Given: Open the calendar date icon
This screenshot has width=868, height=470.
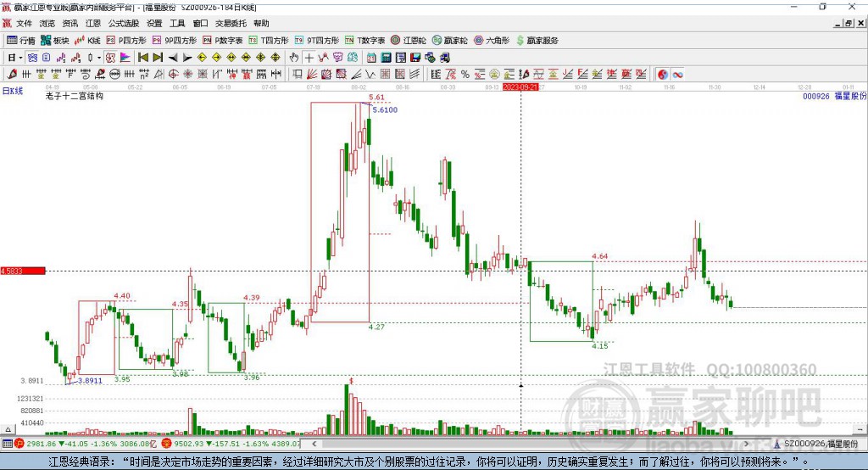Looking at the screenshot, I should [371, 58].
